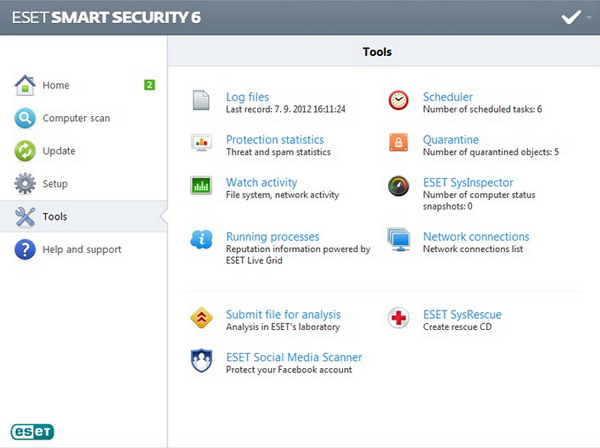Open the Running processes link
The image size is (600, 448).
click(x=272, y=237)
